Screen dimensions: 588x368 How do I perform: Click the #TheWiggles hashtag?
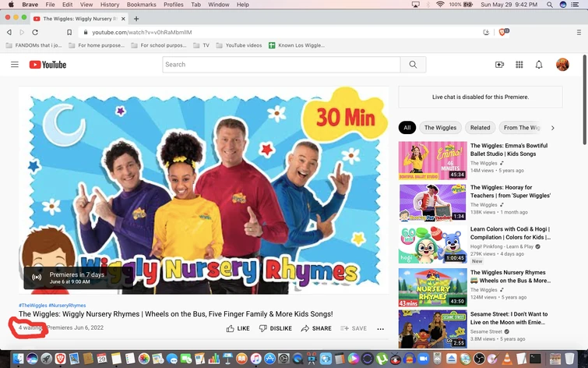33,306
